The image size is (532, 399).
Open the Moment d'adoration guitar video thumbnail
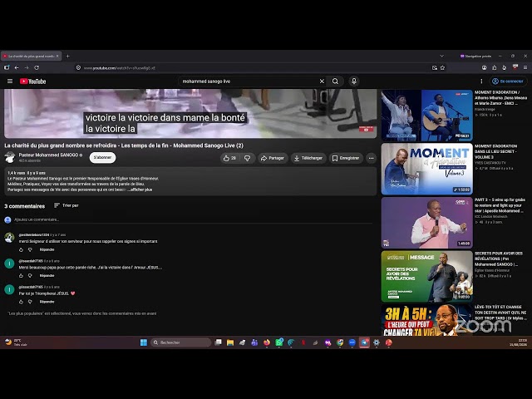[426, 116]
